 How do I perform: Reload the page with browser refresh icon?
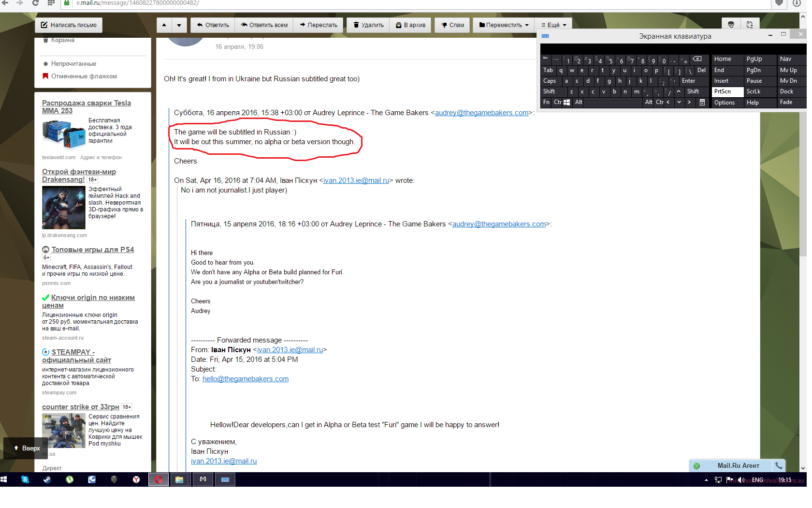pyautogui.click(x=35, y=3)
